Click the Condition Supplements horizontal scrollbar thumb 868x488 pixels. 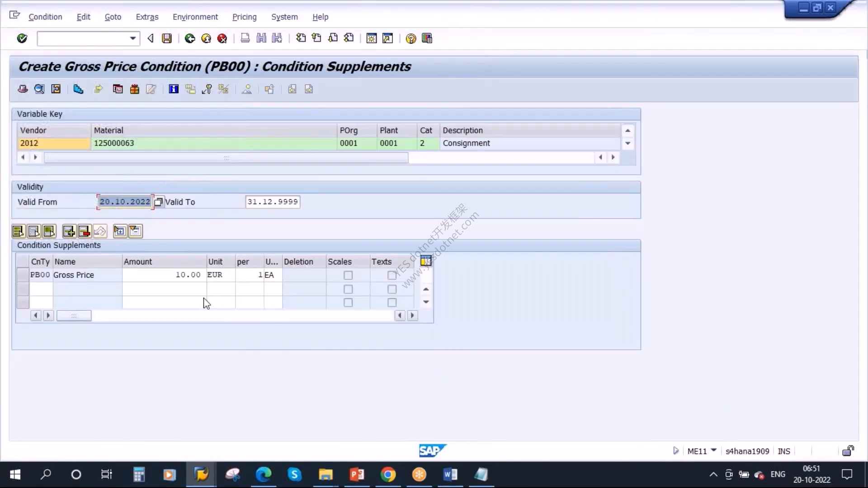74,316
